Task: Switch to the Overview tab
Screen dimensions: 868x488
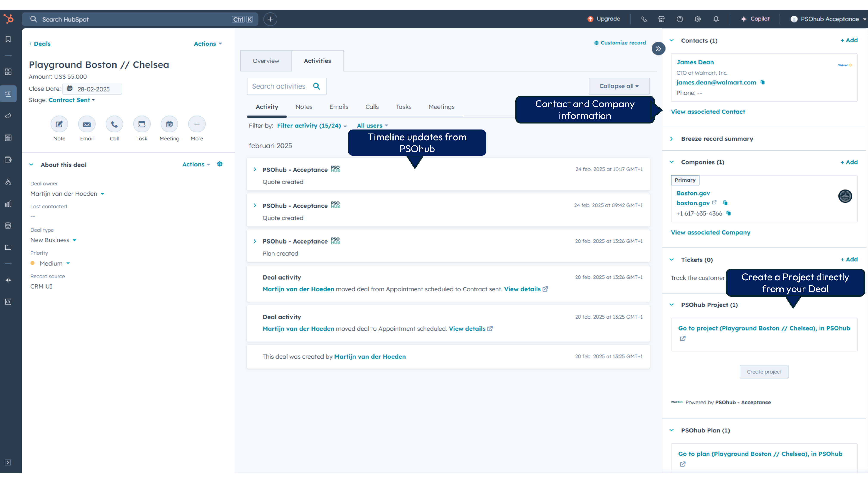Action: (266, 61)
